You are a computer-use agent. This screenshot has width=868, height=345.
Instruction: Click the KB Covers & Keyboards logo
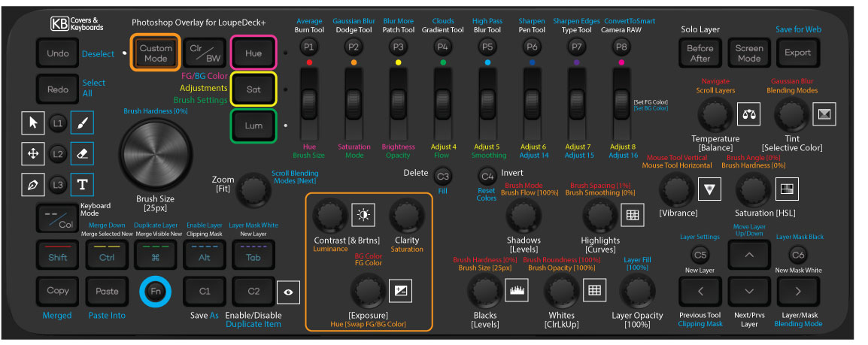(x=77, y=24)
